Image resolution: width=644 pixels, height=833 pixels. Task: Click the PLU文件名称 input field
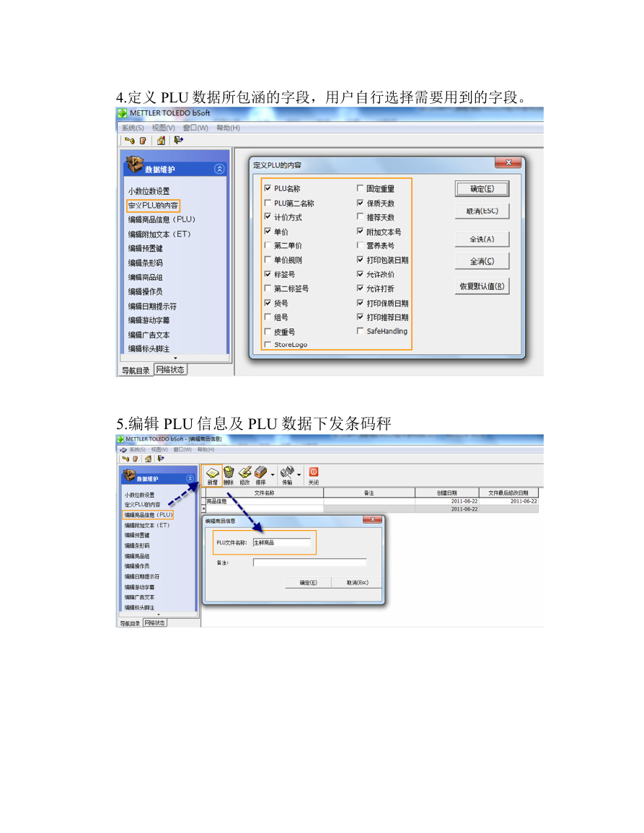tap(282, 542)
